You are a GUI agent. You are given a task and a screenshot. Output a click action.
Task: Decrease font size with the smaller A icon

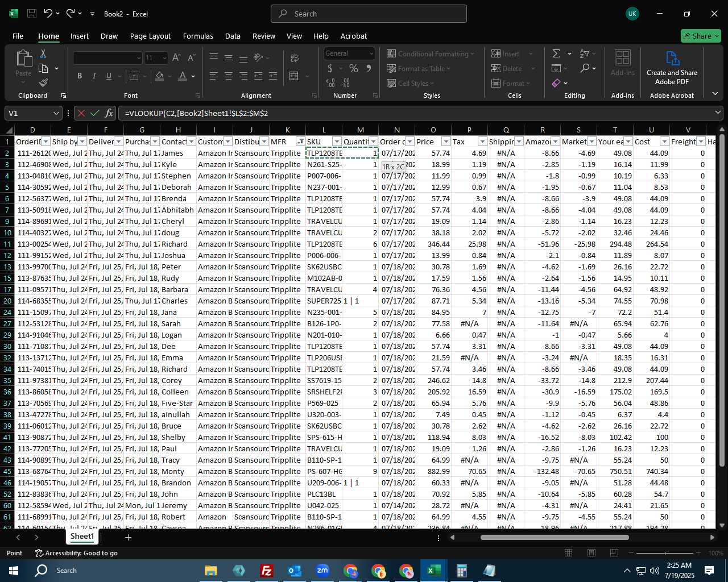click(x=191, y=57)
